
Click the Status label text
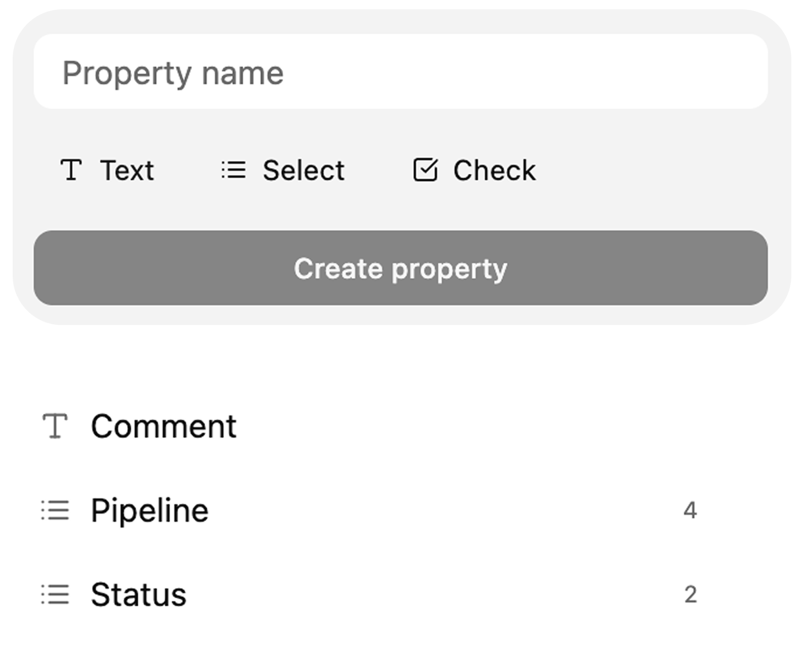click(138, 595)
